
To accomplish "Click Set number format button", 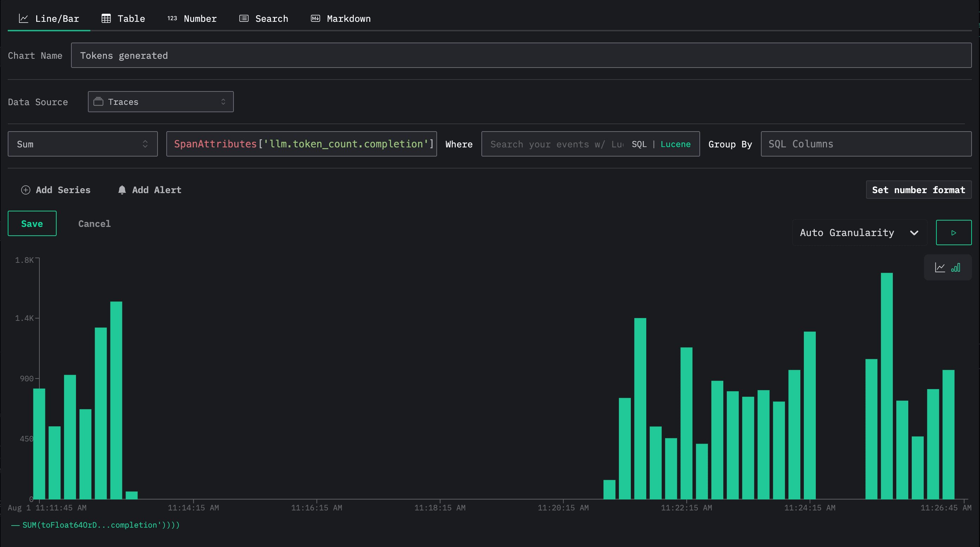I will click(918, 190).
